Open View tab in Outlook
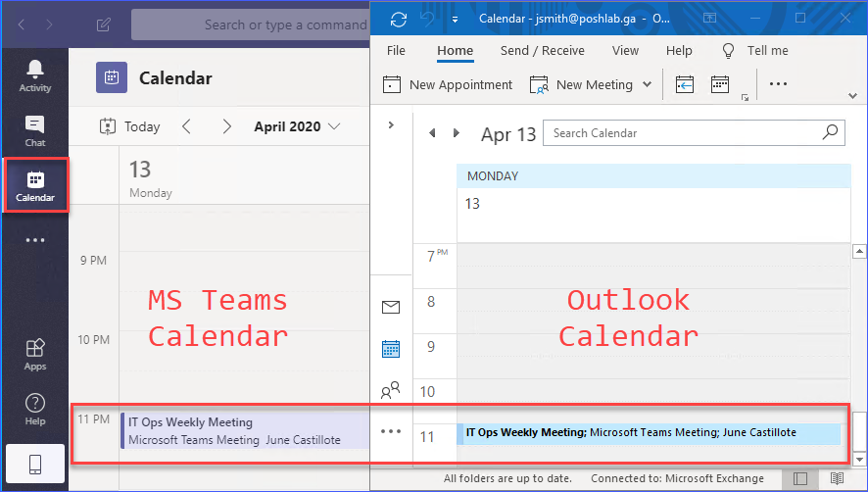Screen dimensions: 868x492 pos(626,50)
